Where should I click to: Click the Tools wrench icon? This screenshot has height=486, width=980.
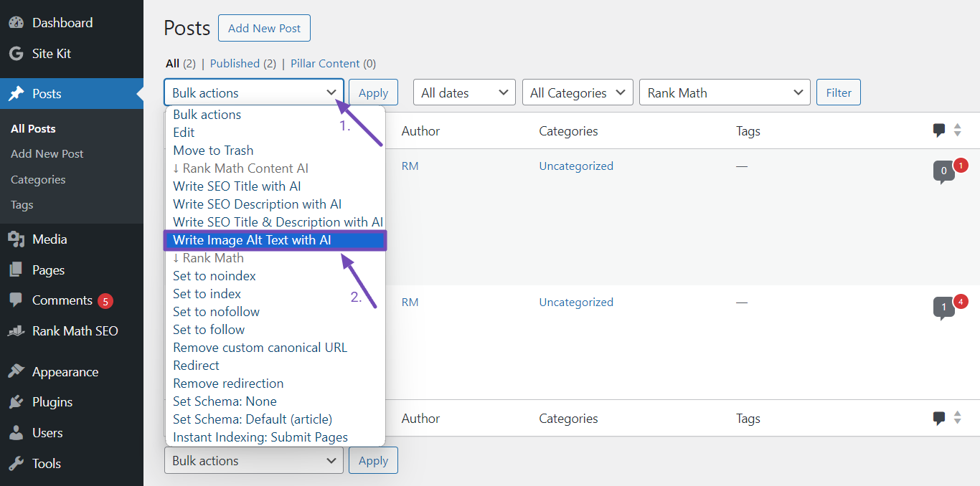pos(16,464)
